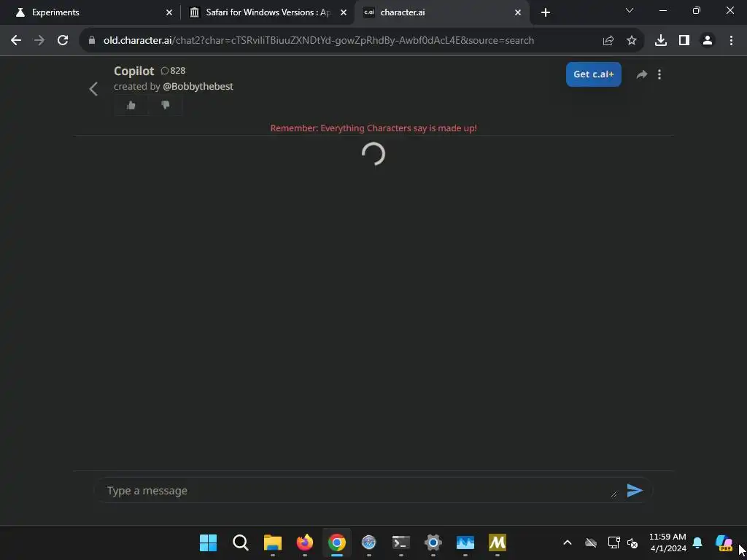Click the browser forward arrow
The image size is (747, 560).
(39, 41)
